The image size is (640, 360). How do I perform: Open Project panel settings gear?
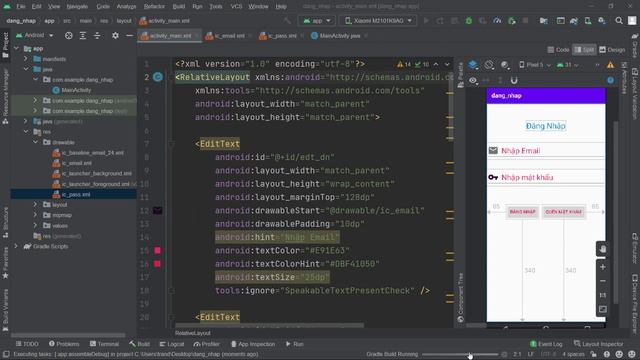(x=116, y=36)
